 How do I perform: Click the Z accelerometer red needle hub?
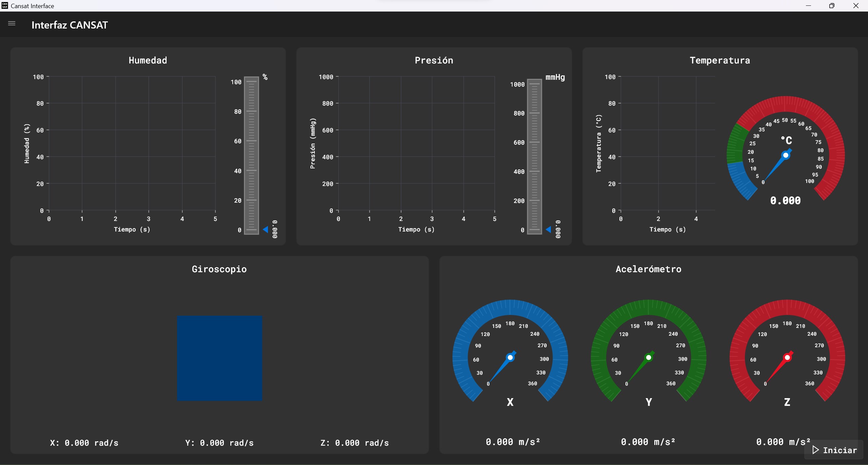click(787, 357)
